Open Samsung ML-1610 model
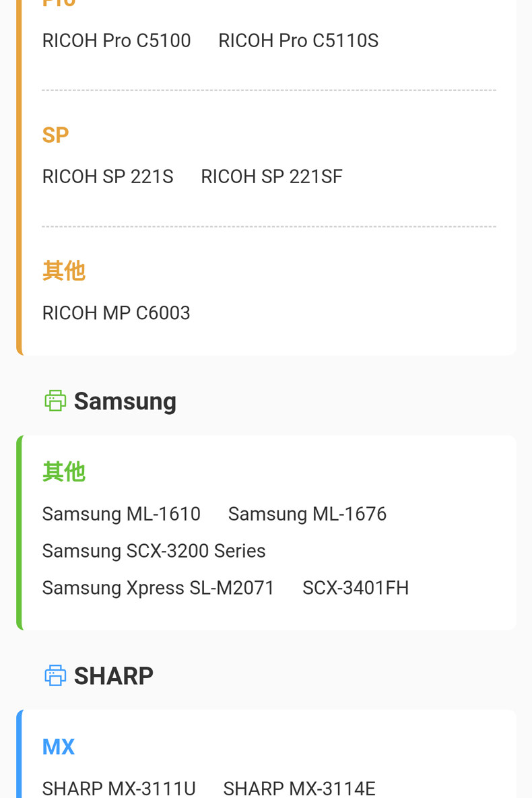Image resolution: width=532 pixels, height=798 pixels. click(x=121, y=514)
